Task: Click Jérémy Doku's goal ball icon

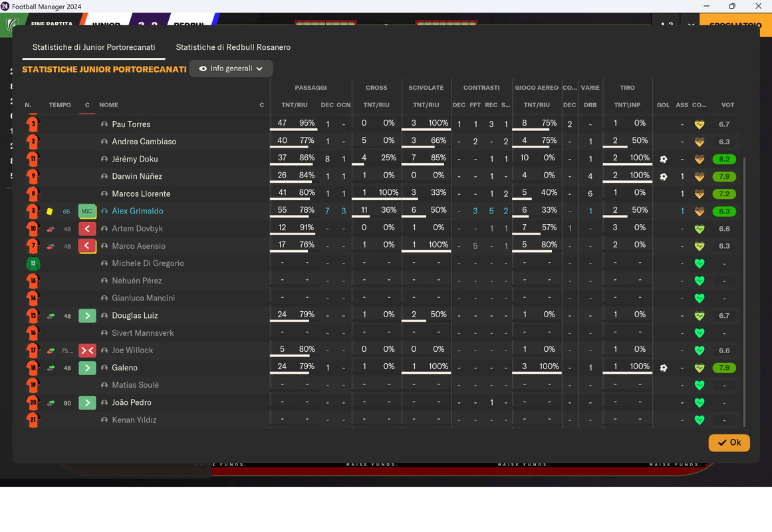Action: point(663,159)
